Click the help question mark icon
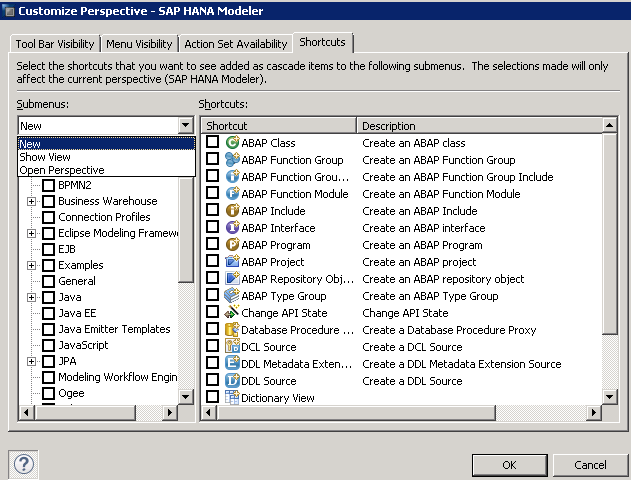 click(x=24, y=464)
